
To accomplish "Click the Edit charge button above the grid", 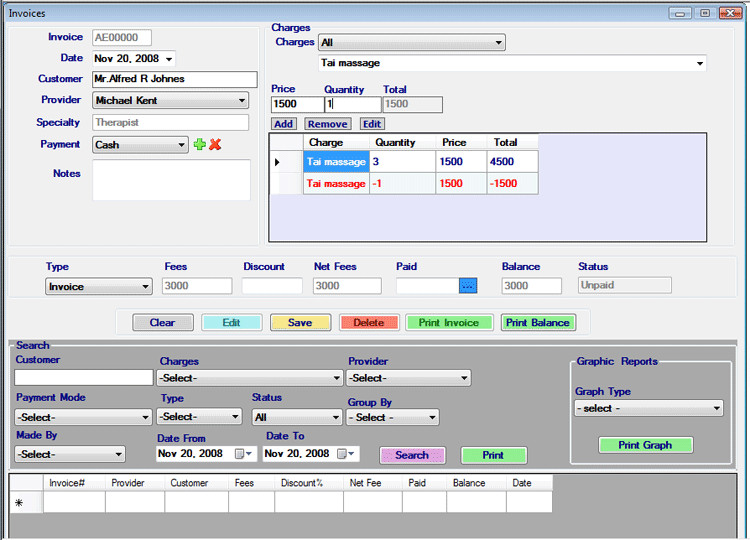I will [372, 124].
